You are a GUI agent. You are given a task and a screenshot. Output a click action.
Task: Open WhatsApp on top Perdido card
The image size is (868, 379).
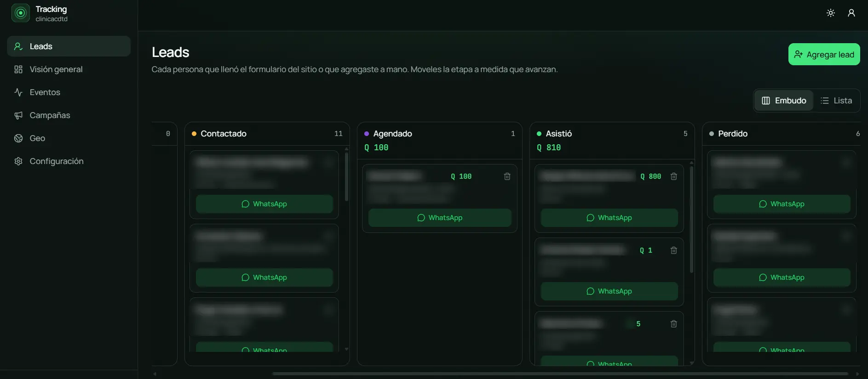pos(782,204)
